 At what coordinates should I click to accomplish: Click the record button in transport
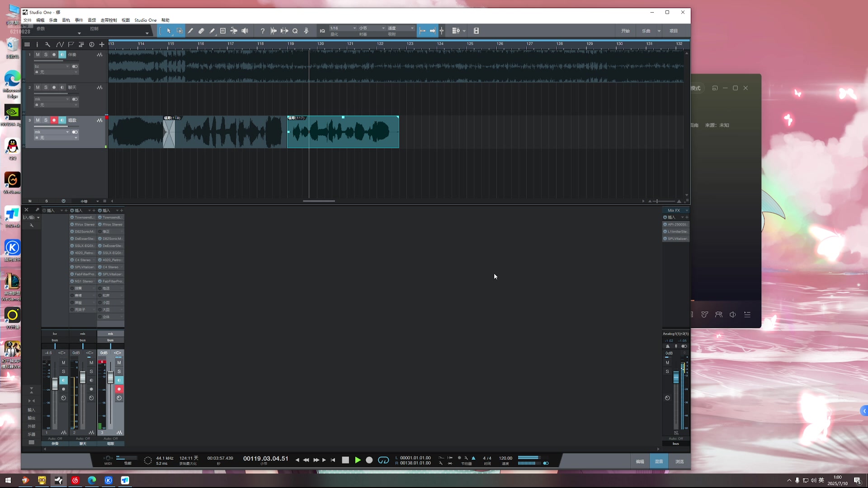click(x=369, y=460)
